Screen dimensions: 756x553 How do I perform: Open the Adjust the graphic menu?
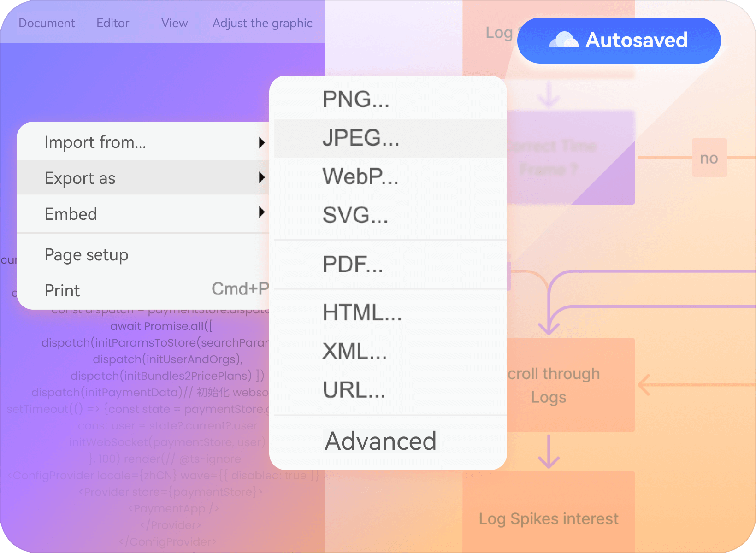262,23
